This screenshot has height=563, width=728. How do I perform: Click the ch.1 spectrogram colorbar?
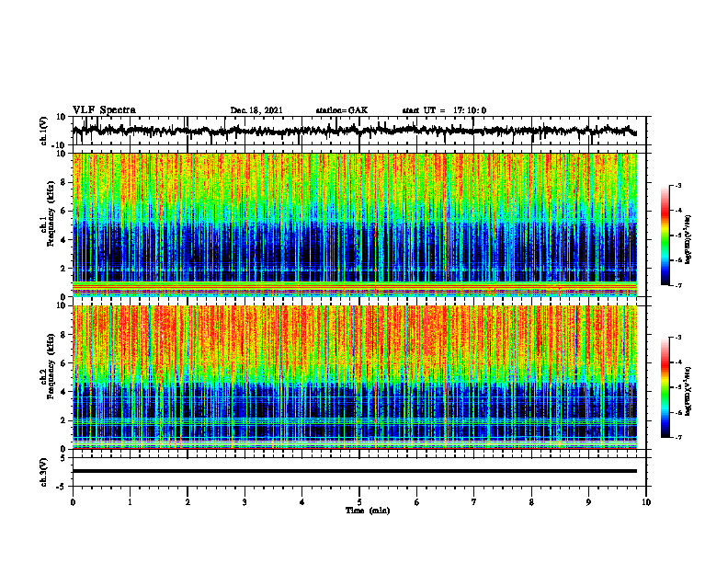[665, 236]
